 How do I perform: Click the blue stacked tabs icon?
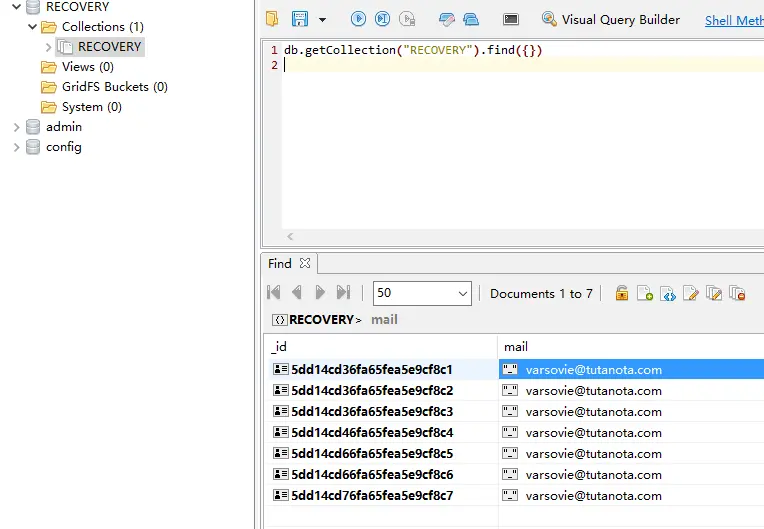(471, 19)
